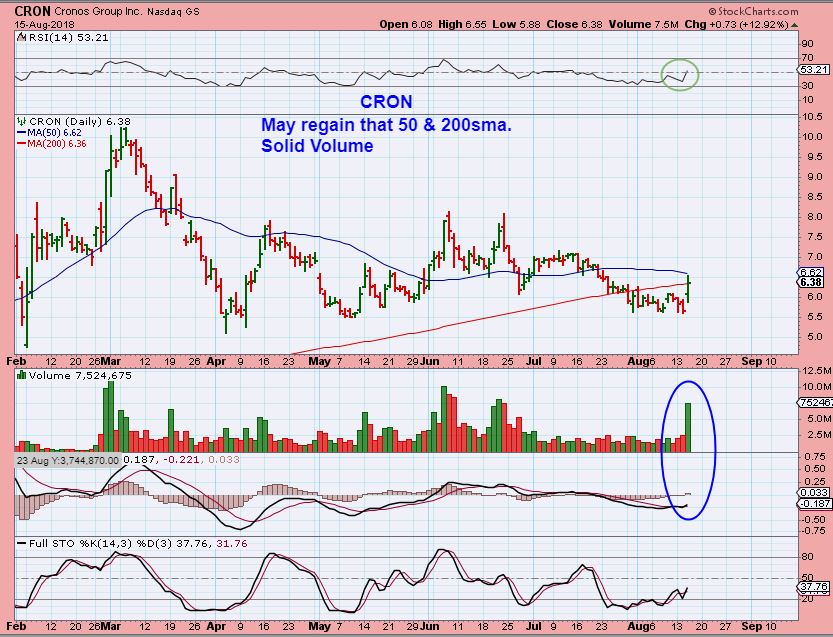Click the last green price candle in August
The image size is (833, 637).
(688, 289)
